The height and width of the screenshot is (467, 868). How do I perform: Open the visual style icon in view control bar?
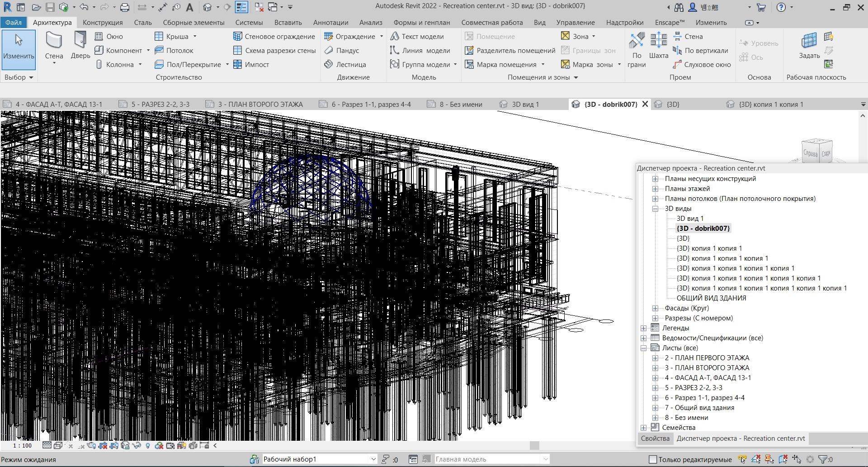click(x=58, y=446)
